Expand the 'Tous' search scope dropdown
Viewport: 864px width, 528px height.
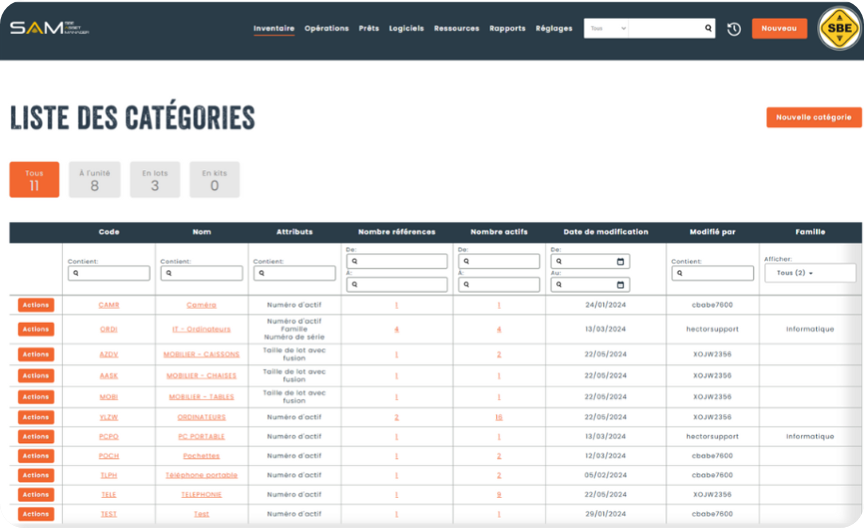(607, 29)
